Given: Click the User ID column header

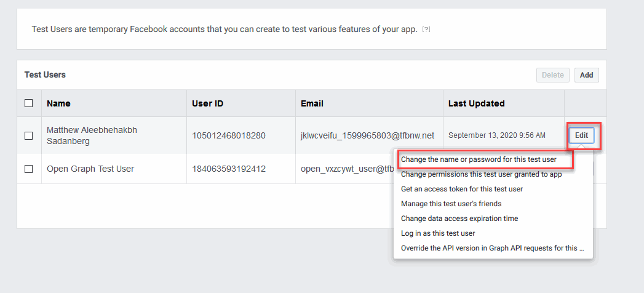Looking at the screenshot, I should click(x=207, y=103).
